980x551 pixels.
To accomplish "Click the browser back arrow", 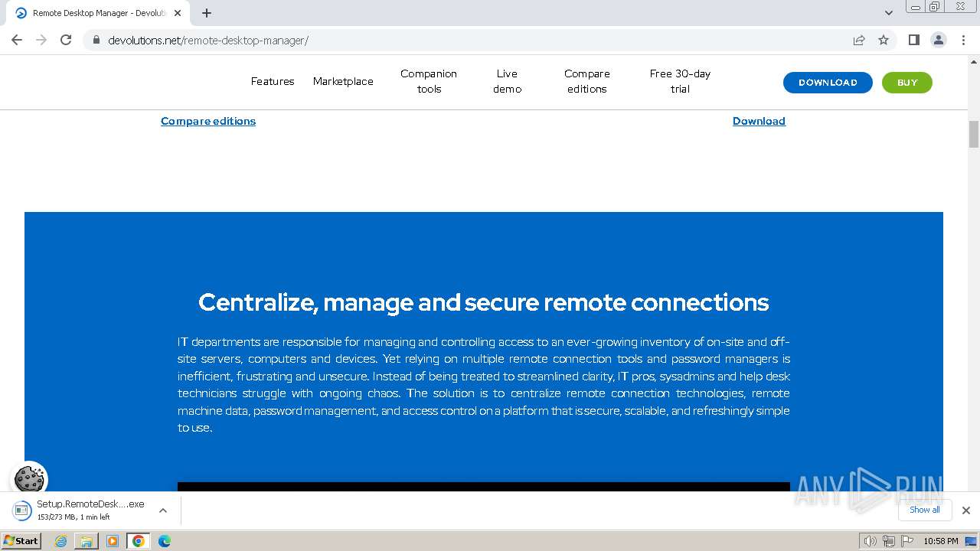I will tap(17, 40).
